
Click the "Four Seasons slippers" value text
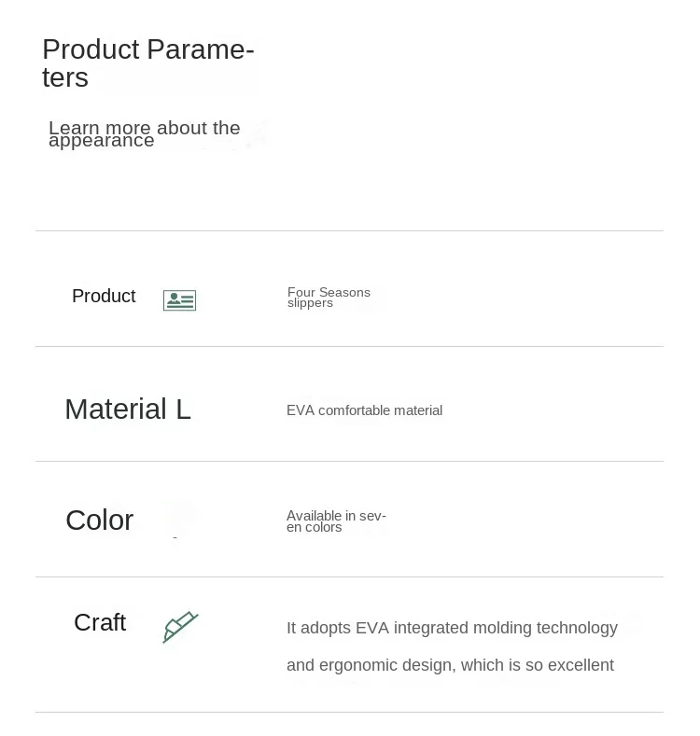pyautogui.click(x=329, y=298)
